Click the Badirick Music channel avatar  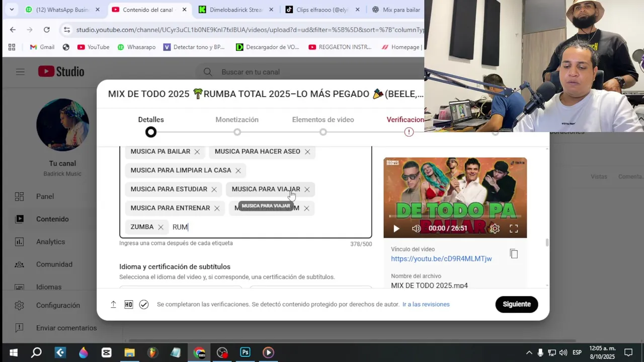coord(62,125)
